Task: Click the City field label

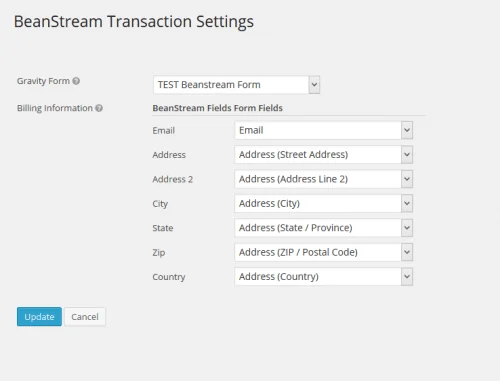Action: coord(160,204)
